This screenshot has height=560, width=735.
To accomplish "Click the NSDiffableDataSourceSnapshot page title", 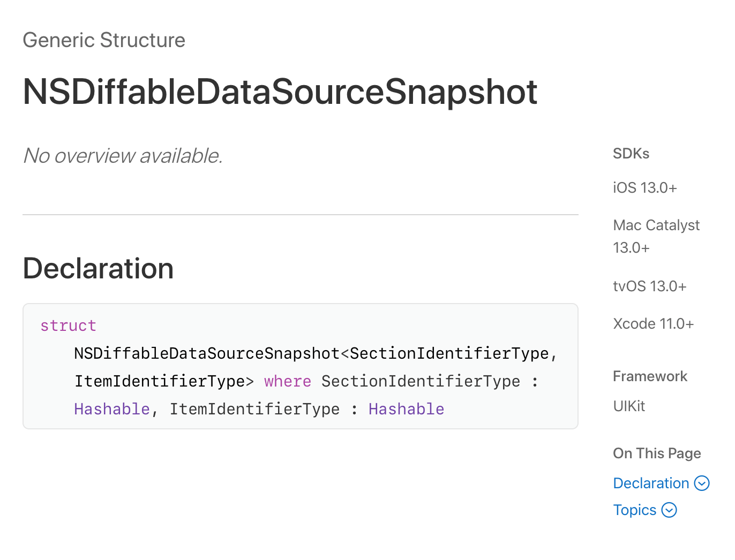I will [x=280, y=92].
